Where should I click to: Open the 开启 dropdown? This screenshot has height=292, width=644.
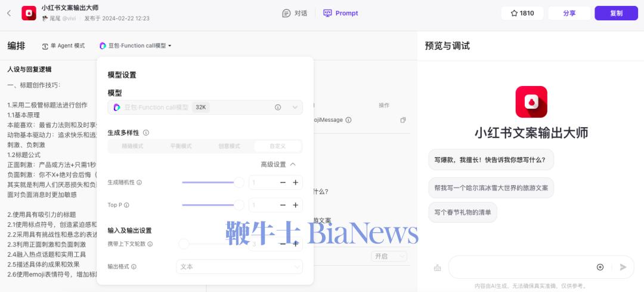pos(389,256)
